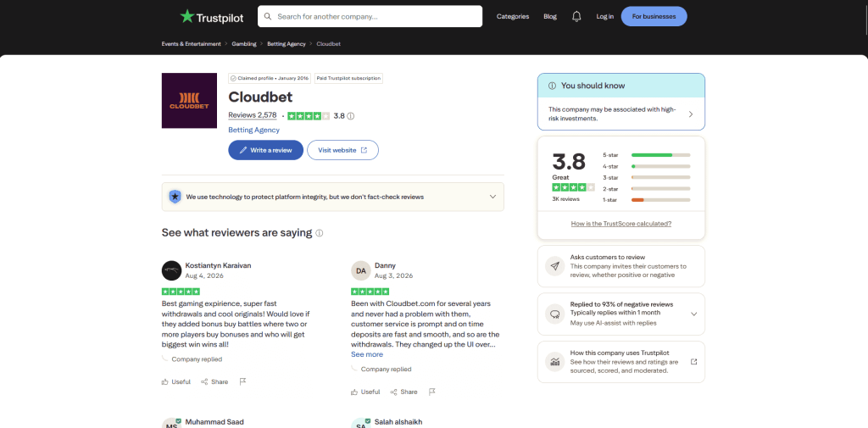Click the chart icon for 'How this company uses Trustpilot'

pyautogui.click(x=554, y=362)
